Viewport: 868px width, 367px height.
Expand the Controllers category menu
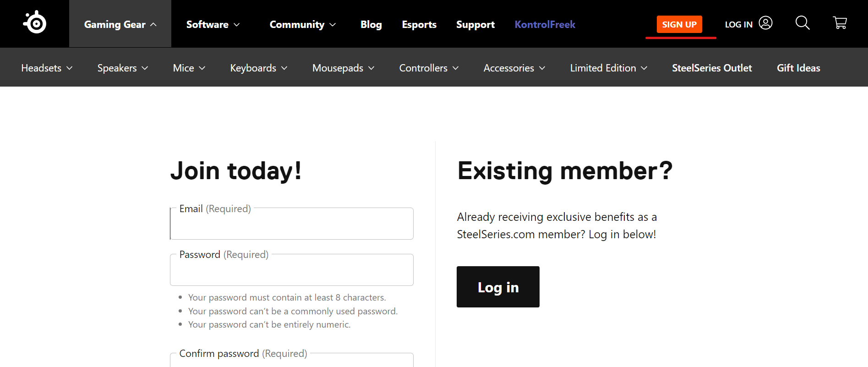coord(429,68)
